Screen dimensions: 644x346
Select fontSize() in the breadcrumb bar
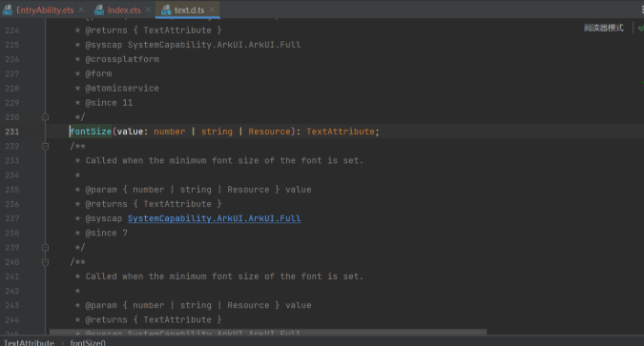point(88,342)
